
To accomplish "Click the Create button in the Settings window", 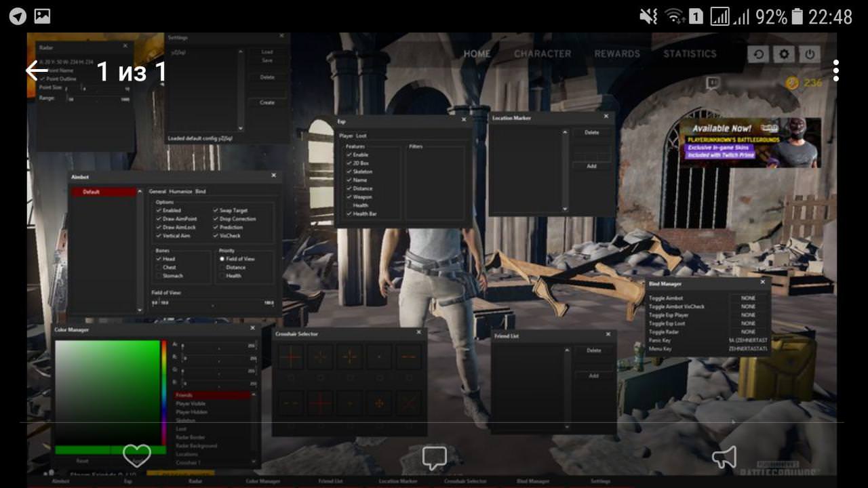I will (267, 102).
